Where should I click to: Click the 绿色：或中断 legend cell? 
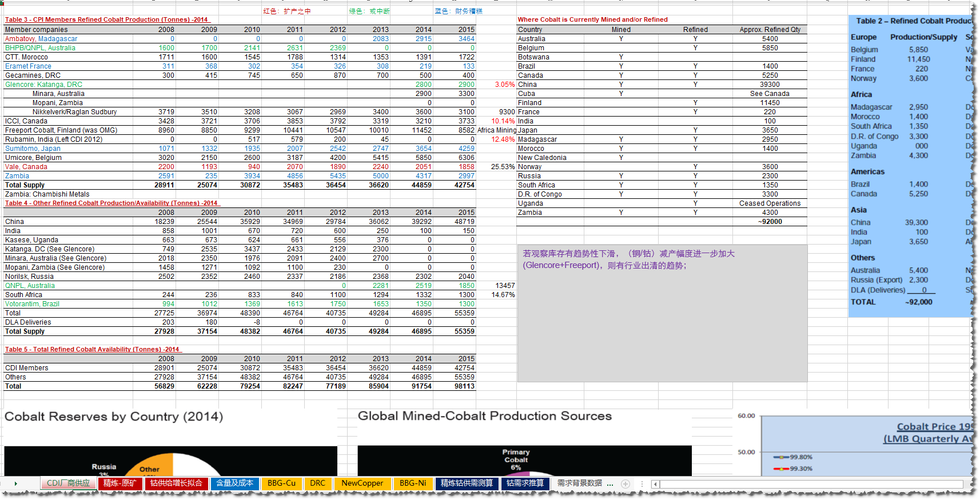point(369,11)
